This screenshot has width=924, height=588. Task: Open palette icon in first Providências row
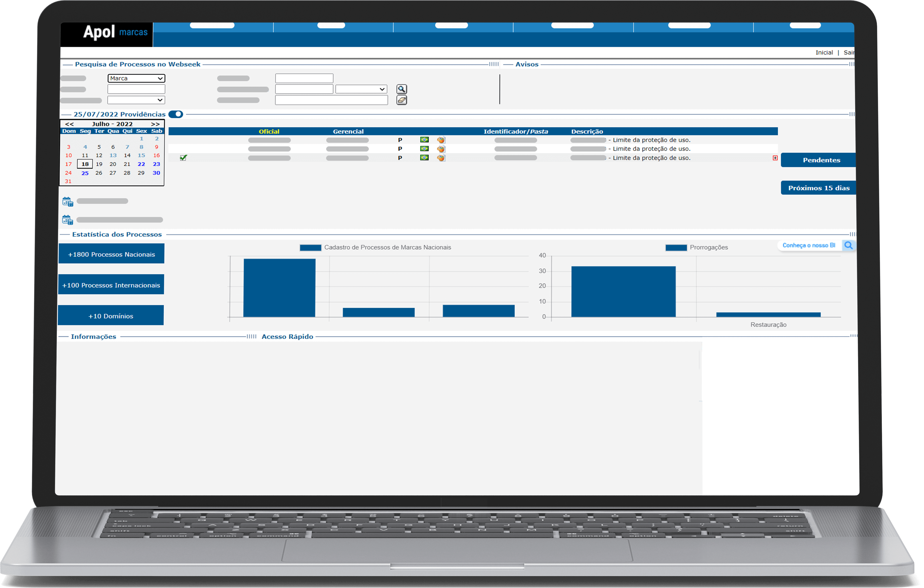coord(441,140)
